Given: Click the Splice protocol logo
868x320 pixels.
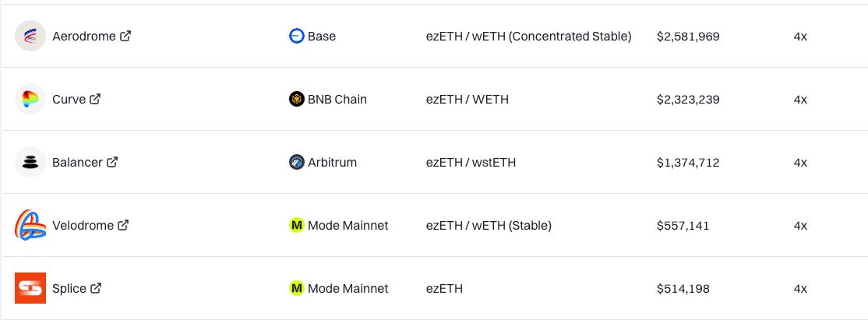Looking at the screenshot, I should 30,288.
